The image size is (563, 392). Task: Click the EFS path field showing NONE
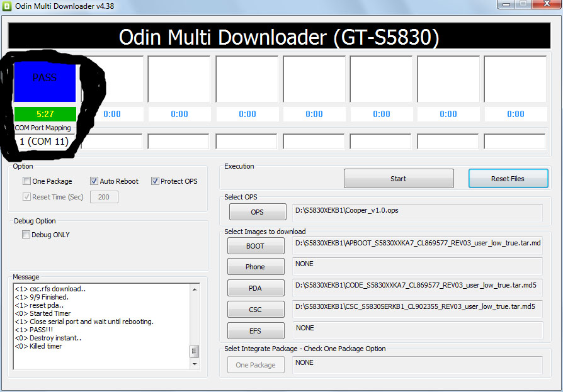point(418,330)
